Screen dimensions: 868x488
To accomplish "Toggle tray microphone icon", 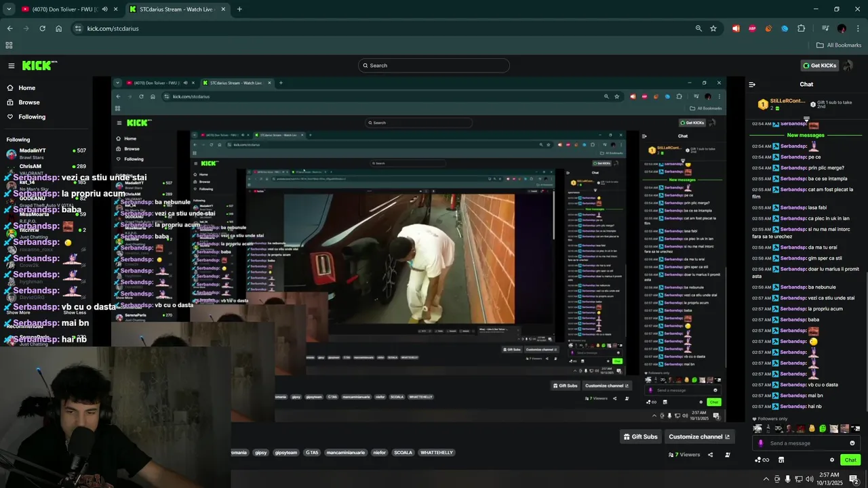I will 787,479.
